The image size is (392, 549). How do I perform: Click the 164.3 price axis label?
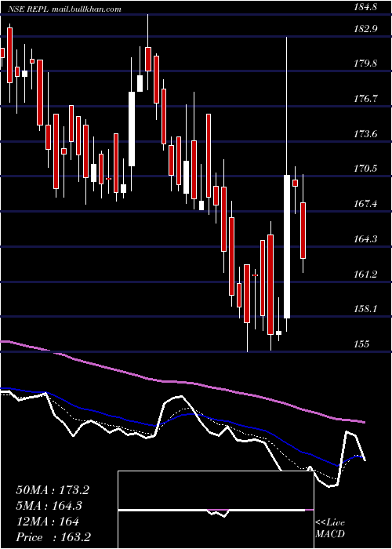365,239
